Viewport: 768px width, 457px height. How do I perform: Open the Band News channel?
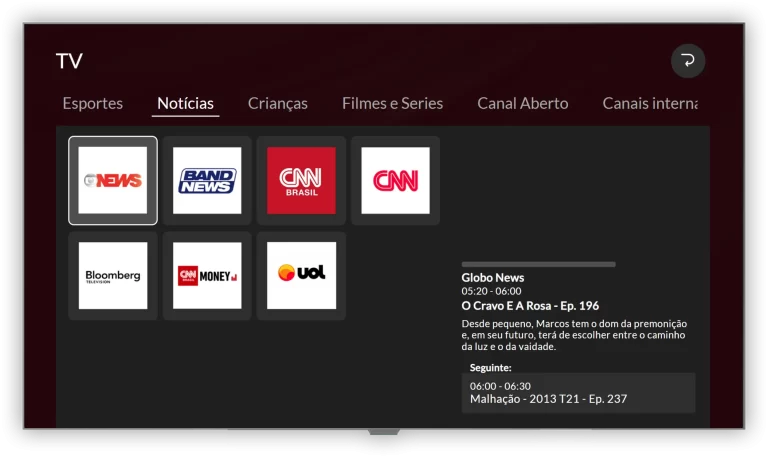(x=207, y=181)
